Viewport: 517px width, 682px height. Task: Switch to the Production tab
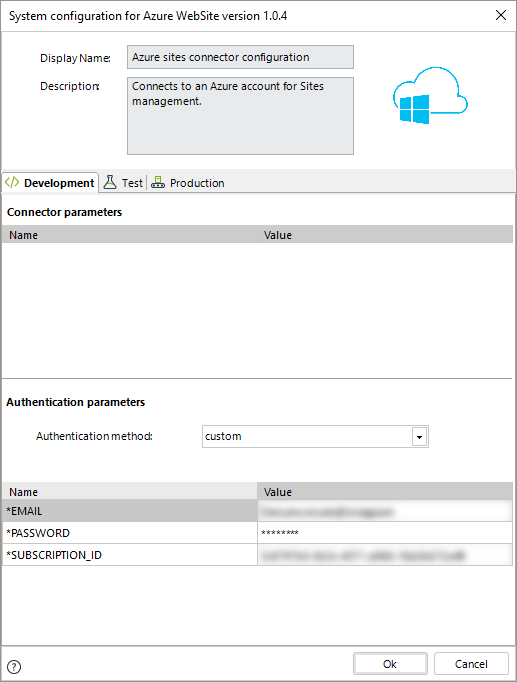[x=188, y=183]
